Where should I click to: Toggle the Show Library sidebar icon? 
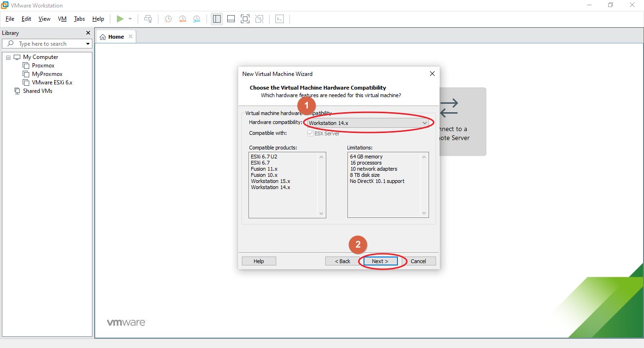[217, 19]
